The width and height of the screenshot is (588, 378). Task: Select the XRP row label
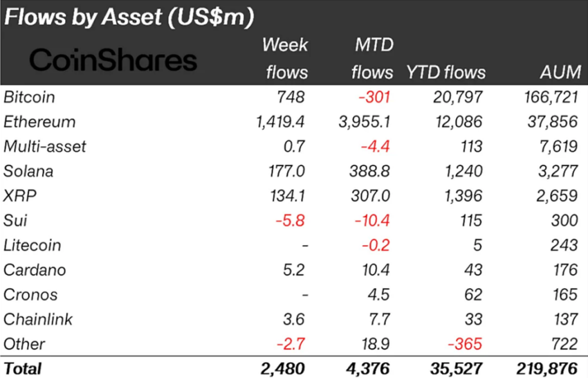19,196
